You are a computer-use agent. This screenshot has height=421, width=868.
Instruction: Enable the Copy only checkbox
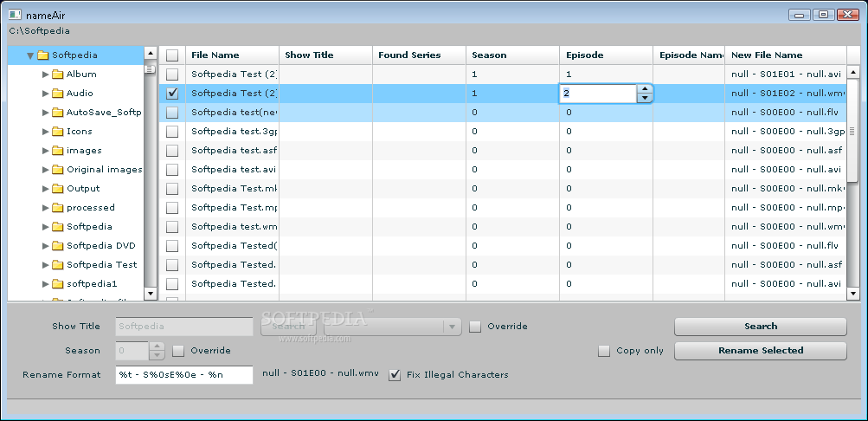[604, 351]
